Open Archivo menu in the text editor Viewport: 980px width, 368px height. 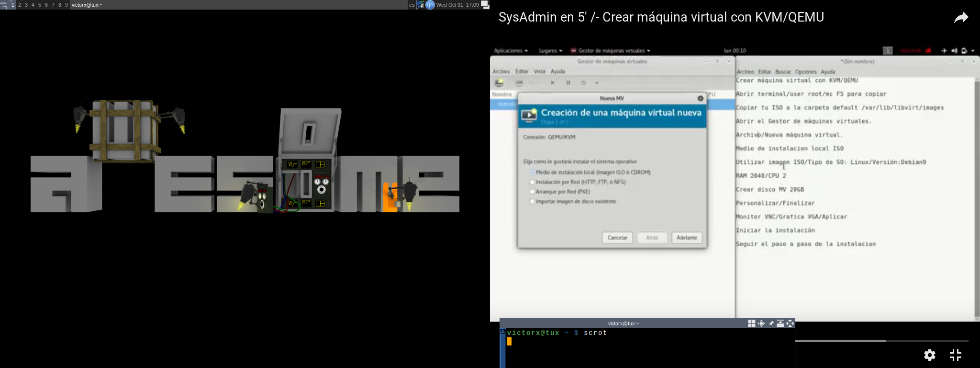[745, 72]
